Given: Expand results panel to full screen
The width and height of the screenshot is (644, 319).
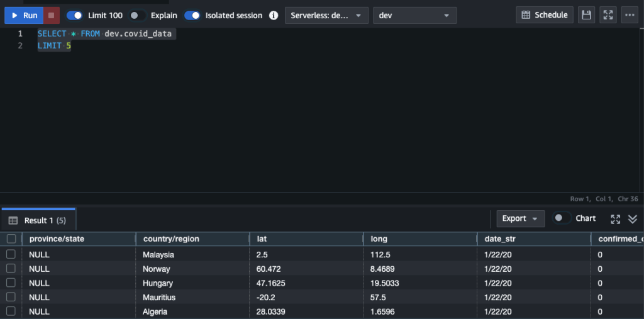Looking at the screenshot, I should 616,219.
